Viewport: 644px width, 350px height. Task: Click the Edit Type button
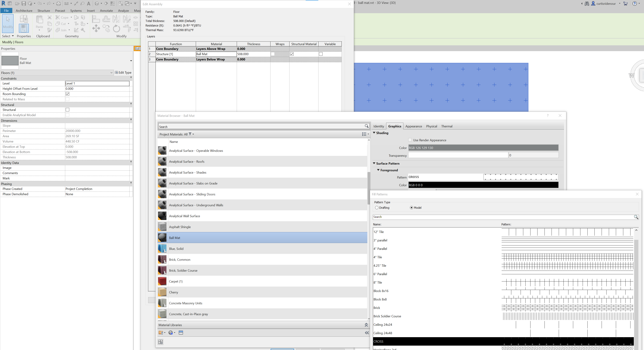(x=123, y=73)
